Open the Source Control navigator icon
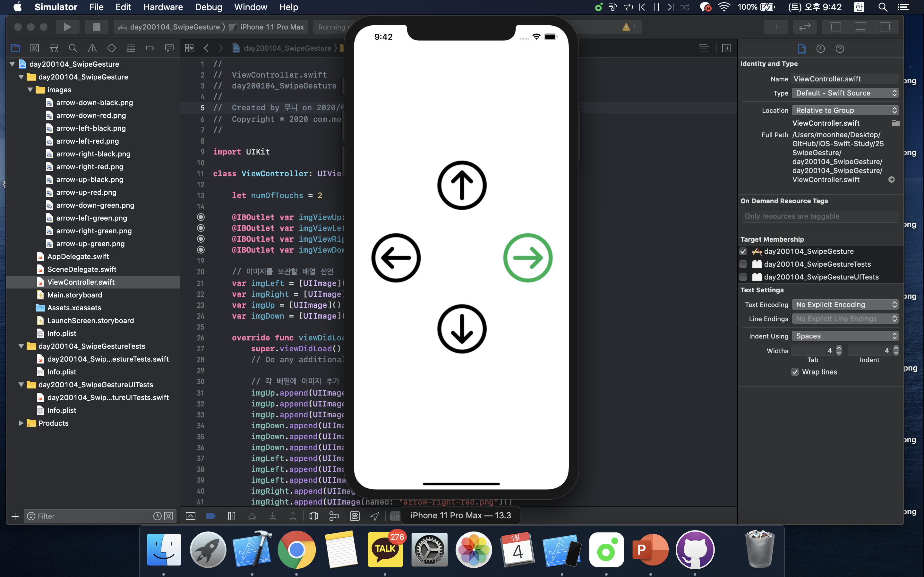The height and width of the screenshot is (577, 924). (x=34, y=48)
